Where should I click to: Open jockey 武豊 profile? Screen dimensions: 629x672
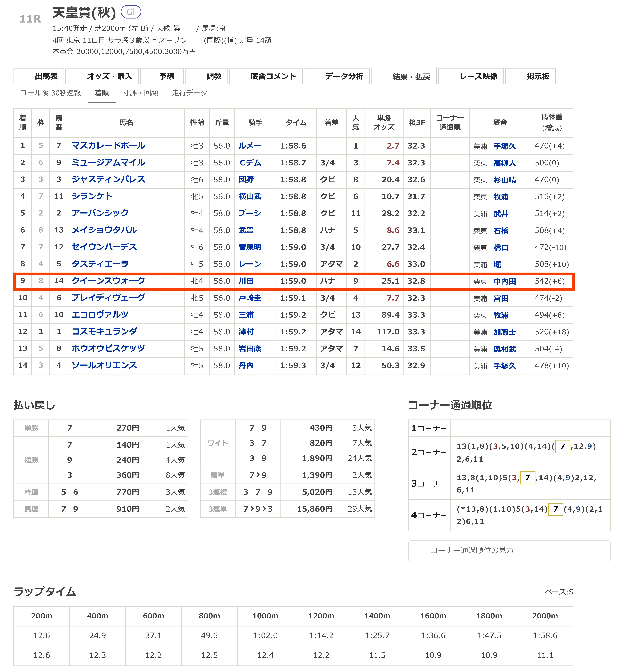[246, 230]
